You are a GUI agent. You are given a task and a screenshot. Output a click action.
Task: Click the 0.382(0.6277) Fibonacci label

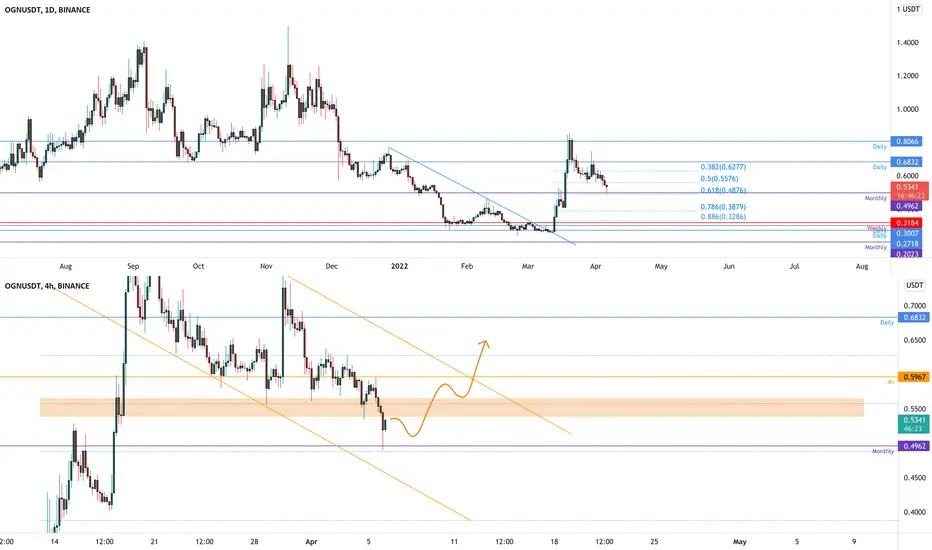tap(723, 167)
